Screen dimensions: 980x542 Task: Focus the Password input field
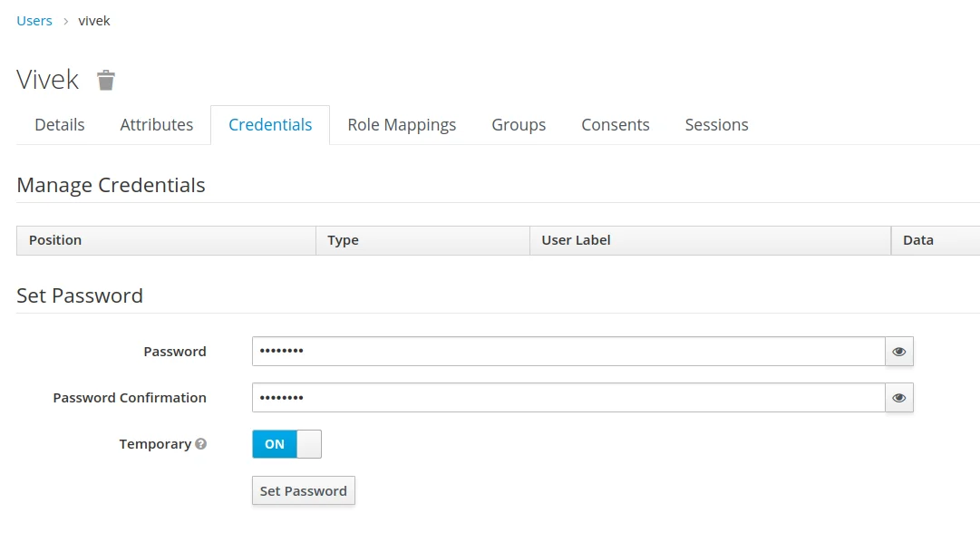click(568, 352)
